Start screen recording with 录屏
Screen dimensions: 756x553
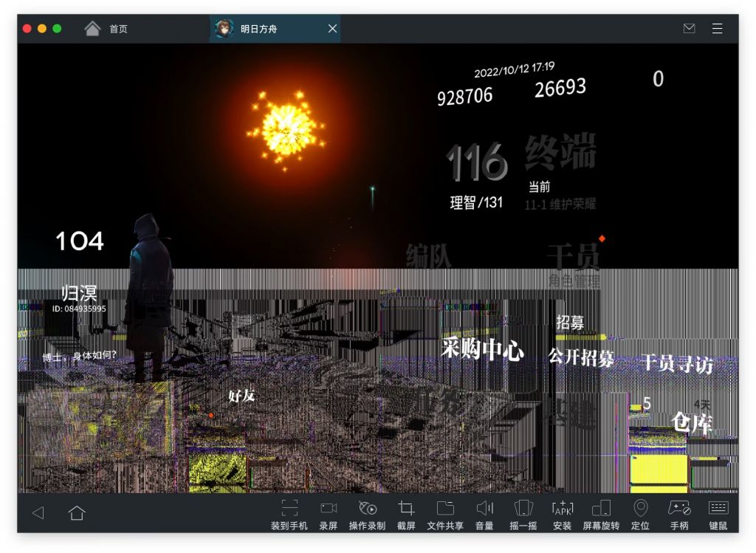(x=329, y=509)
